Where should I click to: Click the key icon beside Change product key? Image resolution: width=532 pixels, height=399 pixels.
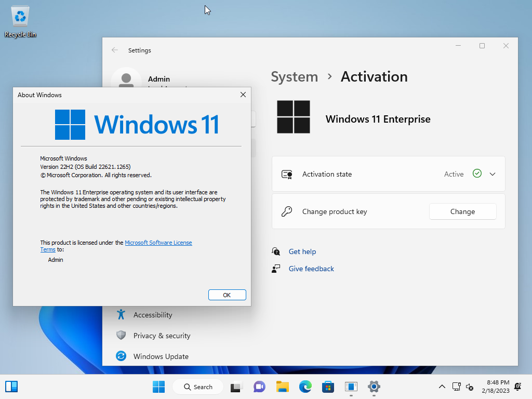pos(287,211)
